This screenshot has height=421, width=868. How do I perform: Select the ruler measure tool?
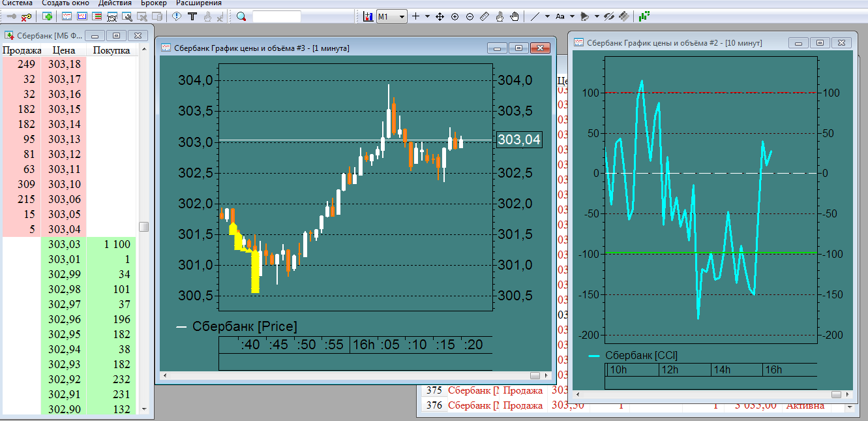pos(485,16)
